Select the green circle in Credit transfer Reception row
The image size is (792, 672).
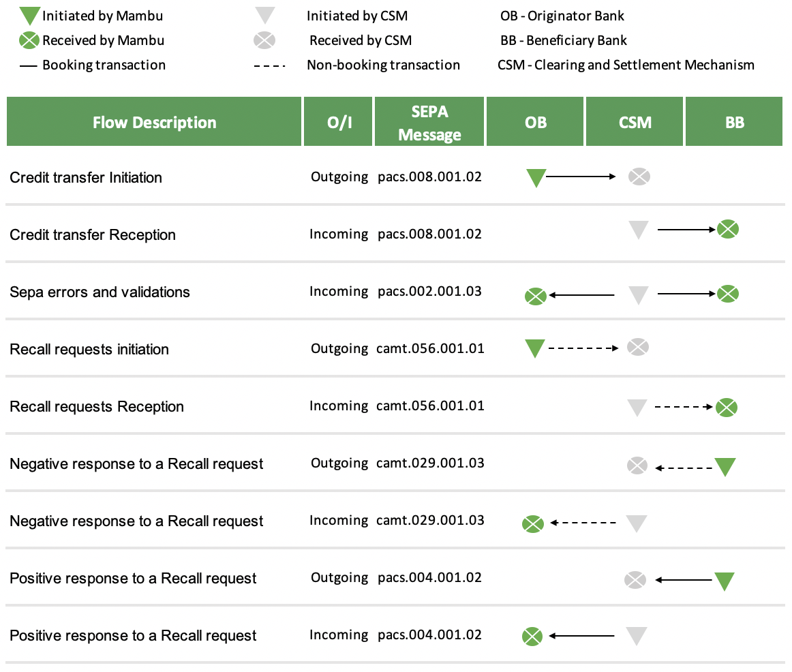[728, 230]
